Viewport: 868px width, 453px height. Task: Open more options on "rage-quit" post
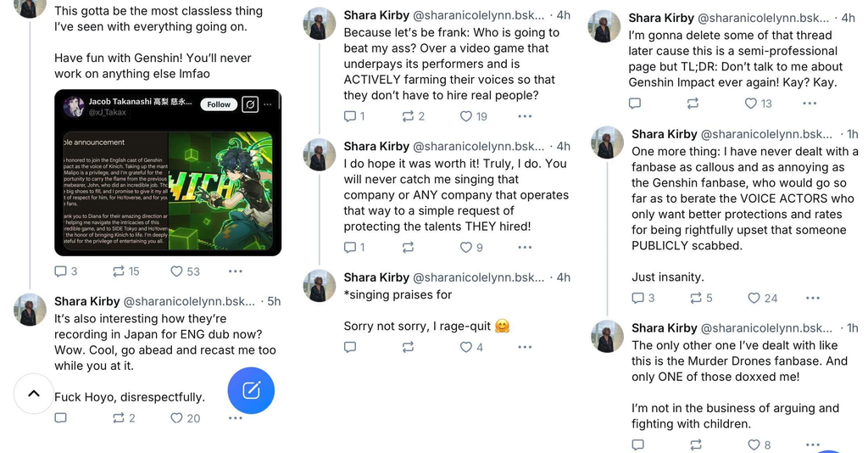pos(525,347)
